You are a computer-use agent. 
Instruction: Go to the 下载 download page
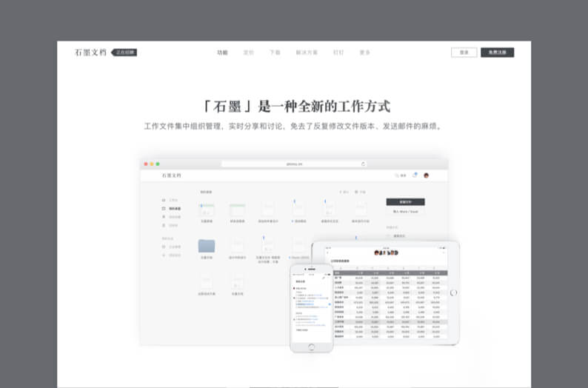(x=275, y=53)
